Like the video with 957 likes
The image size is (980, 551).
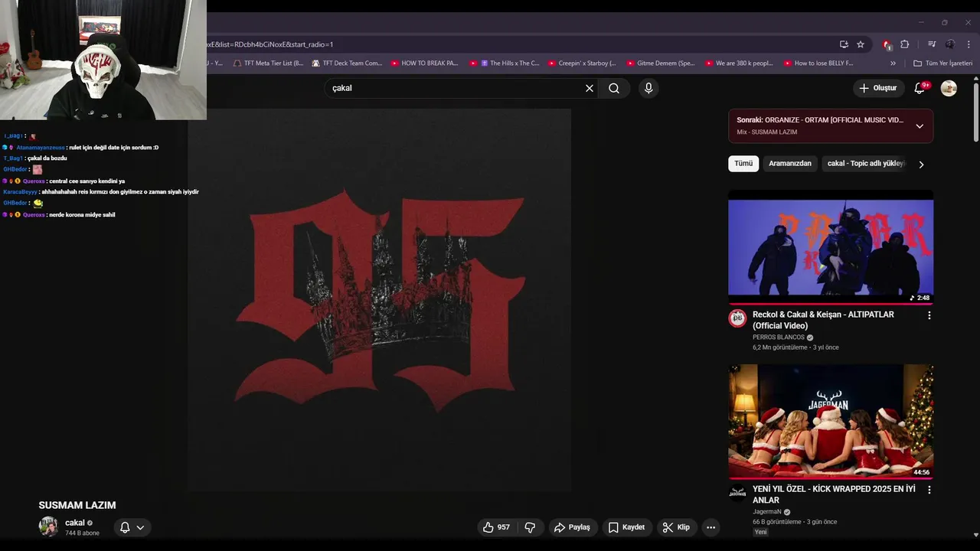[496, 527]
